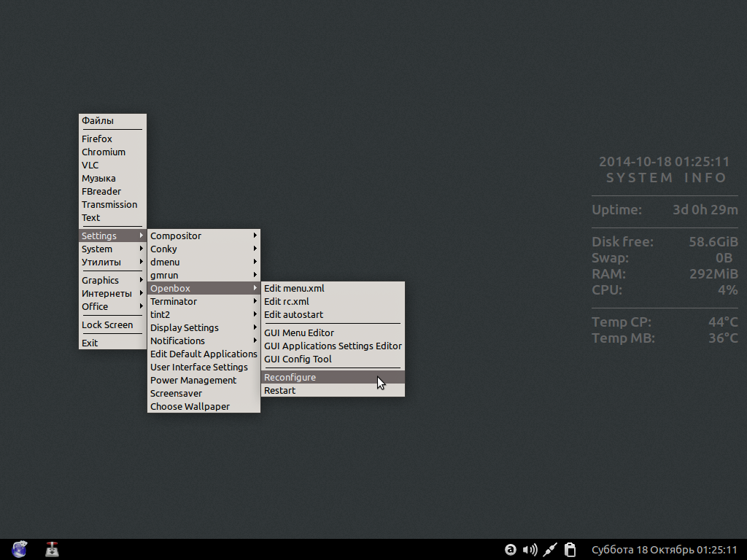Expand the Display Settings submenu
This screenshot has height=560, width=747.
204,327
